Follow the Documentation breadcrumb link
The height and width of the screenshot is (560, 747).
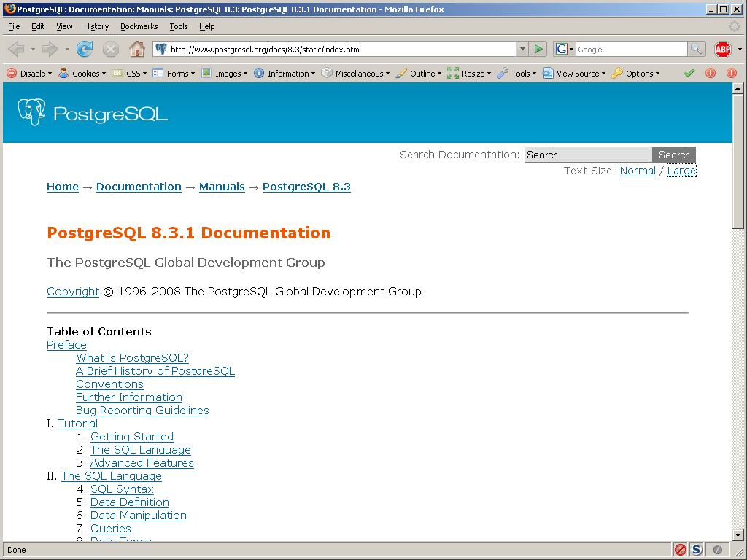(139, 187)
